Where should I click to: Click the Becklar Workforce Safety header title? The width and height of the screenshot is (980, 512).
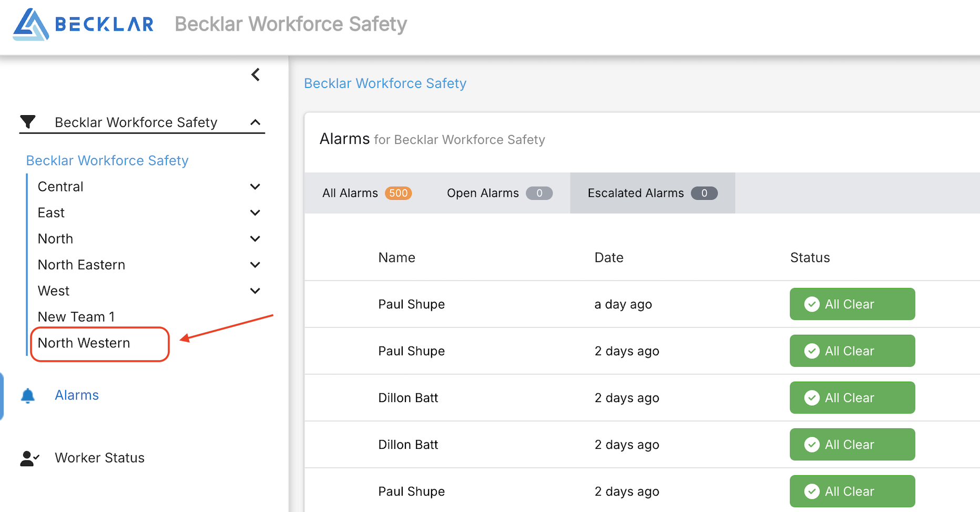pos(291,24)
